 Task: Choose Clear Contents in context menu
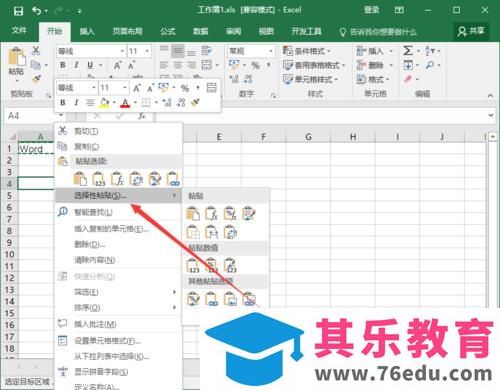point(118,260)
